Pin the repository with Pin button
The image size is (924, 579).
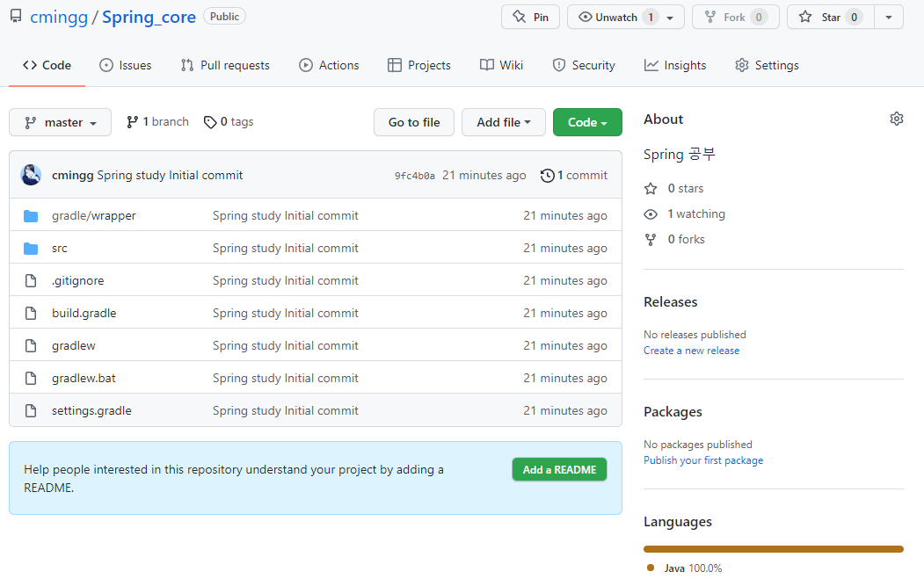pyautogui.click(x=530, y=17)
